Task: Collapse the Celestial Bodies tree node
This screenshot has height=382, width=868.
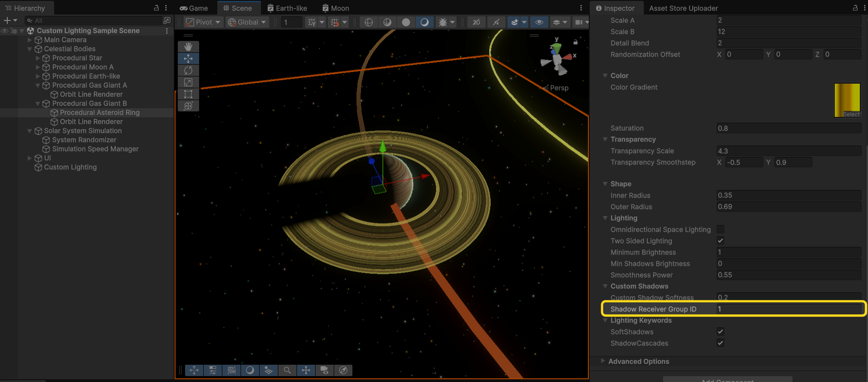Action: (x=30, y=49)
